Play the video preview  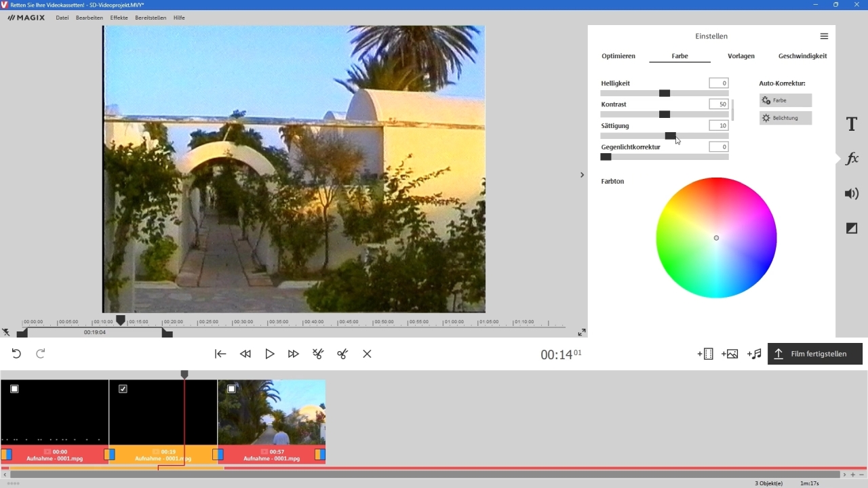270,354
